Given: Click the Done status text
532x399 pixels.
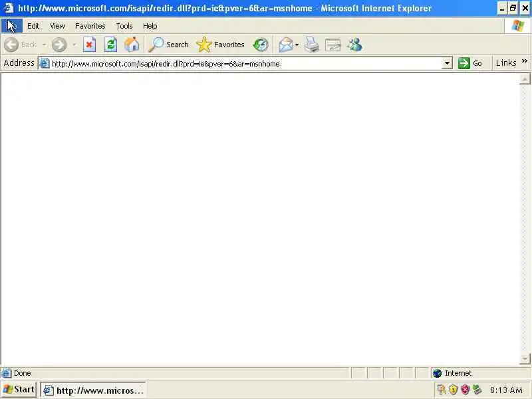Looking at the screenshot, I should (x=23, y=373).
